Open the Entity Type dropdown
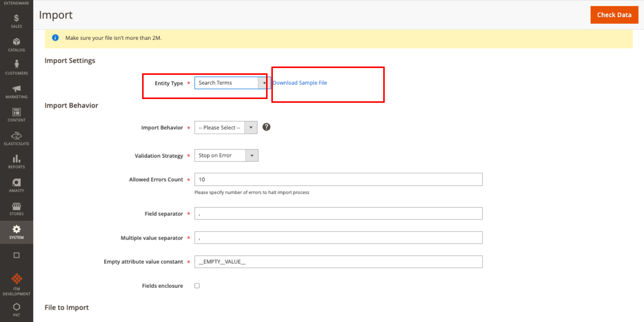This screenshot has width=644, height=322. [232, 83]
